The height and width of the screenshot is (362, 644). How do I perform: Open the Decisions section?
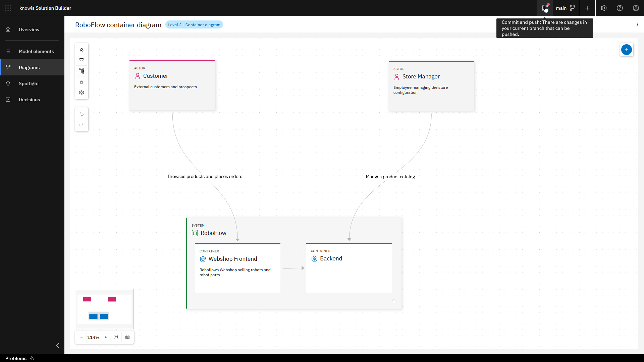pyautogui.click(x=29, y=100)
